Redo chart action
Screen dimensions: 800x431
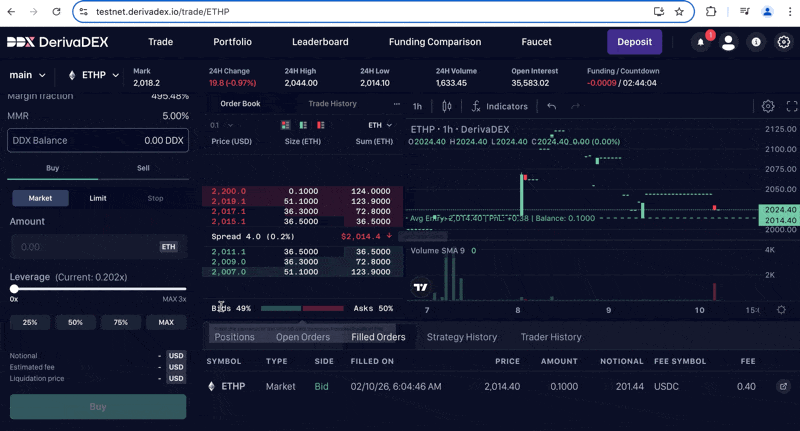pyautogui.click(x=575, y=106)
